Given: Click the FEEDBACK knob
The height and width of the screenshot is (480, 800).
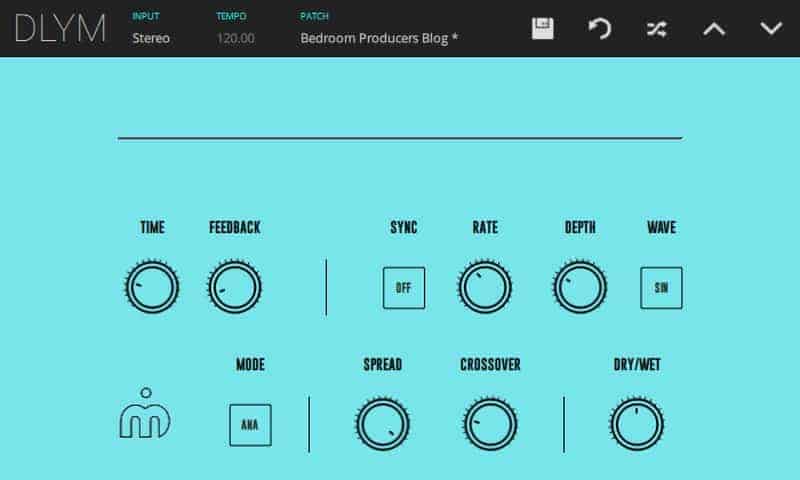Looking at the screenshot, I should 235,288.
